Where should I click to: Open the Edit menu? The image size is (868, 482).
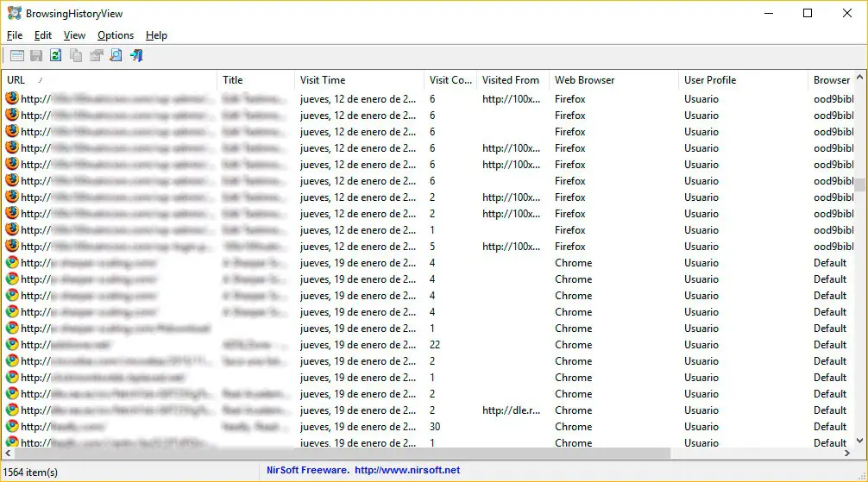coord(42,35)
